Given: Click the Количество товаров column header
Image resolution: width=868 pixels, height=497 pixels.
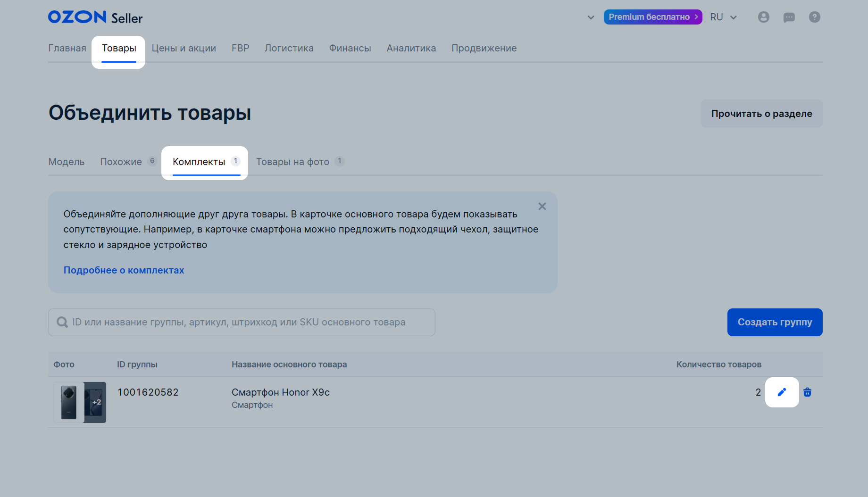Looking at the screenshot, I should pos(719,364).
